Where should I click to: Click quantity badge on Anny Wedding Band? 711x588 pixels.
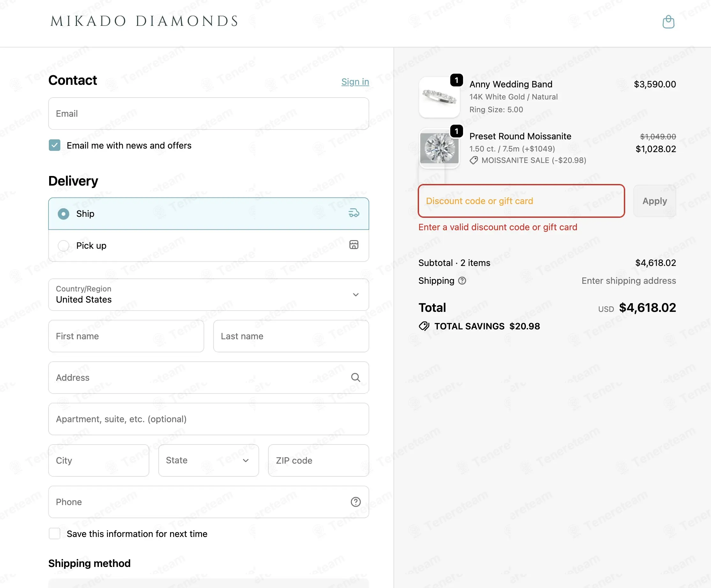[456, 80]
